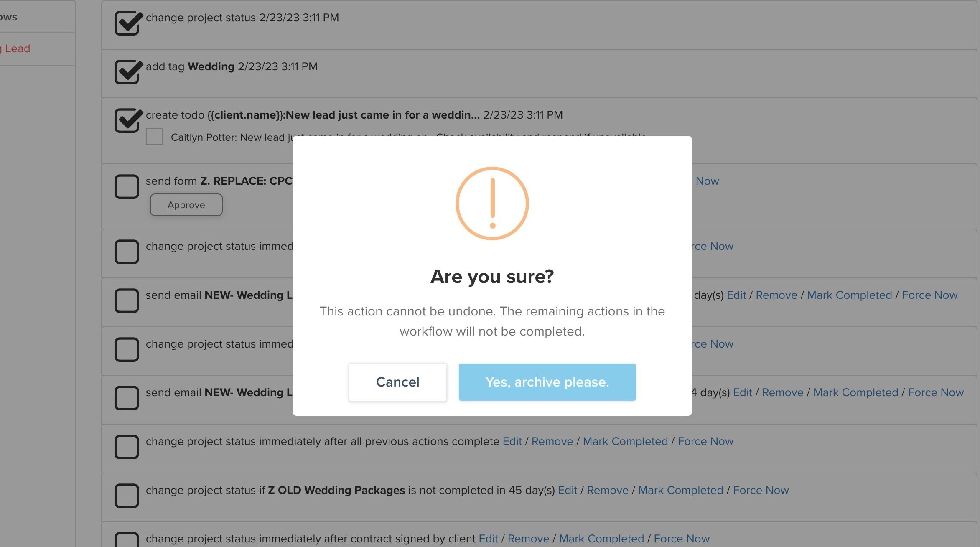Click Remove on contract signed action
The width and height of the screenshot is (980, 547).
click(x=528, y=539)
